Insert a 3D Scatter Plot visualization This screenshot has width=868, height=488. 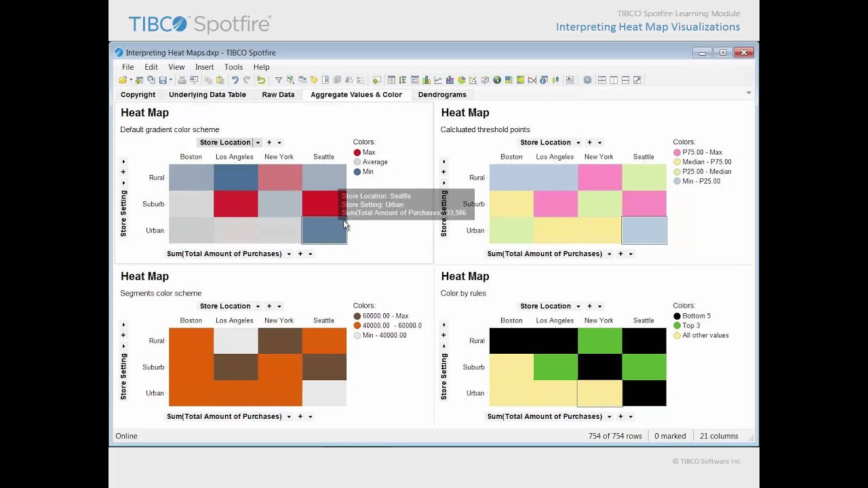pyautogui.click(x=485, y=80)
